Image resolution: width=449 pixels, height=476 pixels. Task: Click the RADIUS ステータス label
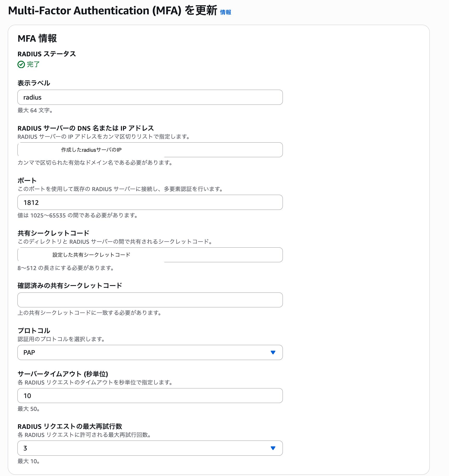coord(47,54)
